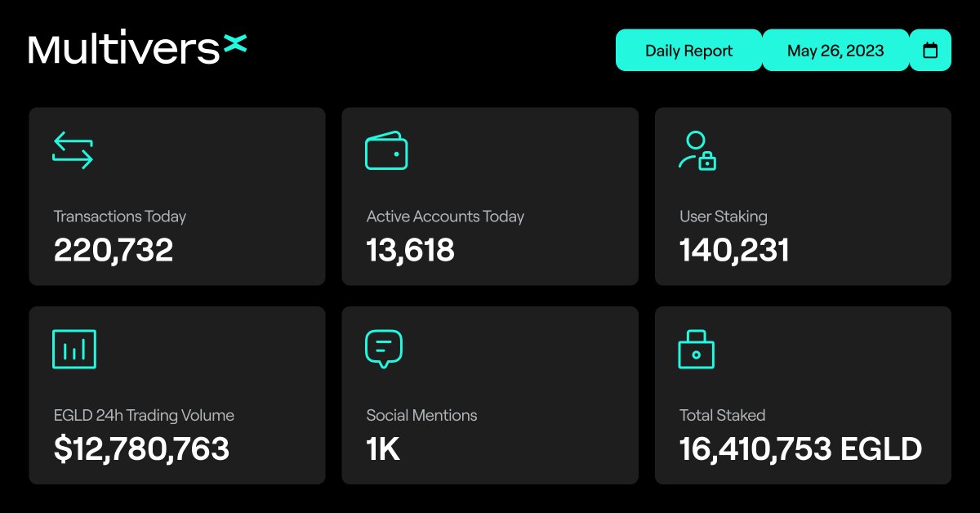Click the wallet icon for active accounts
Image resolution: width=980 pixels, height=513 pixels.
pyautogui.click(x=386, y=151)
